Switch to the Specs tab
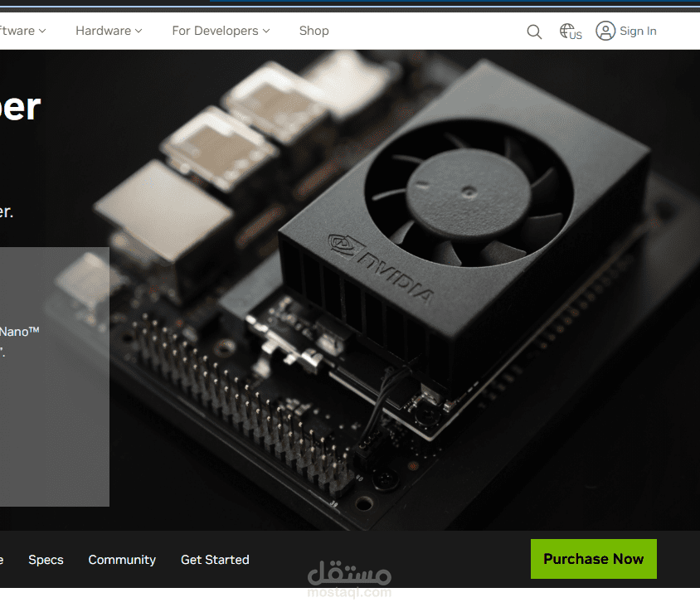 pyautogui.click(x=46, y=560)
